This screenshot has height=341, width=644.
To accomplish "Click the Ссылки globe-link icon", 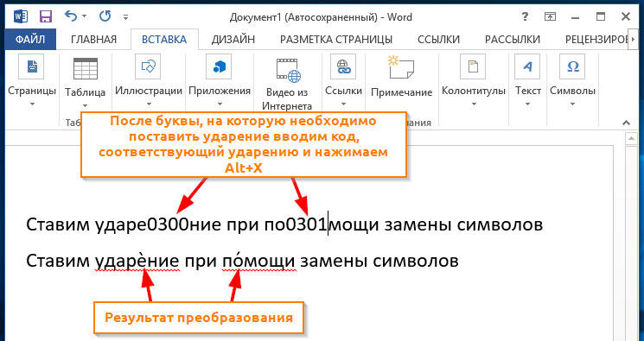I will pyautogui.click(x=343, y=66).
